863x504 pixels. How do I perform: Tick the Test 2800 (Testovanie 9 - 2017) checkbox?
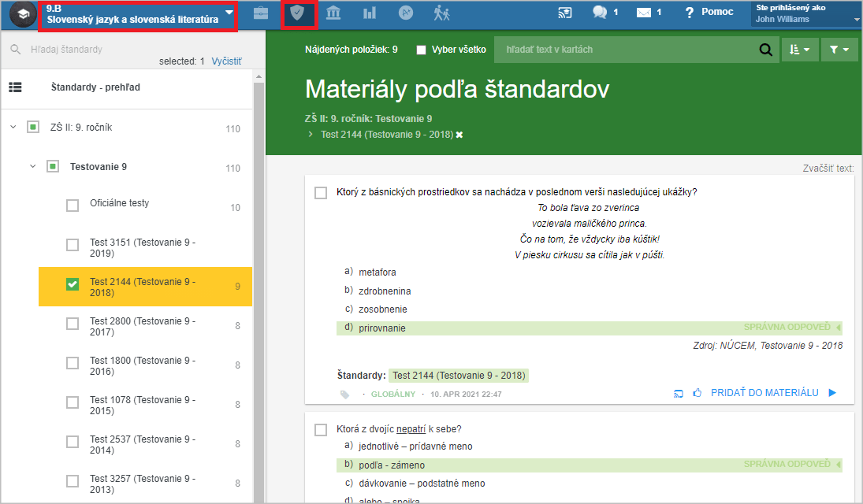(72, 324)
